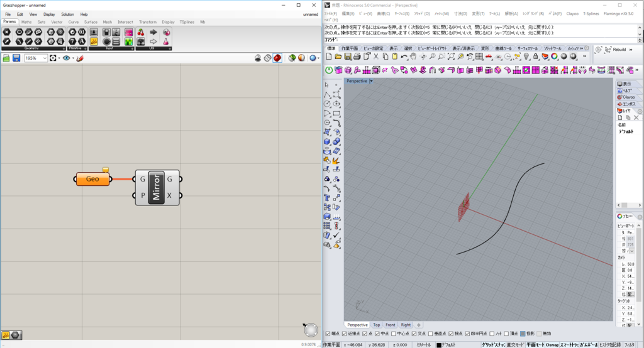Toggle 四半円点 (Quad) osnap checkbox

point(467,334)
